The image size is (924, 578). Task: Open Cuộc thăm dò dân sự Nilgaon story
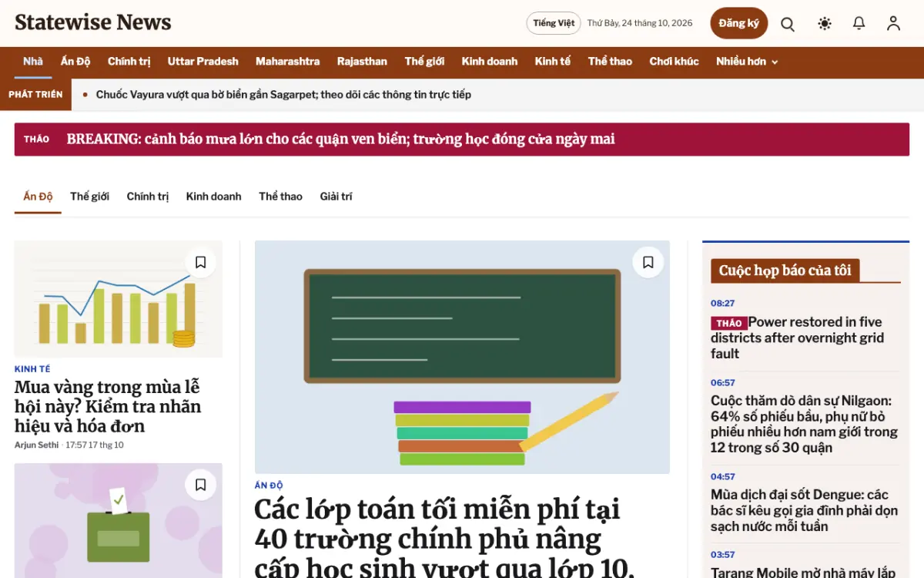pyautogui.click(x=804, y=424)
